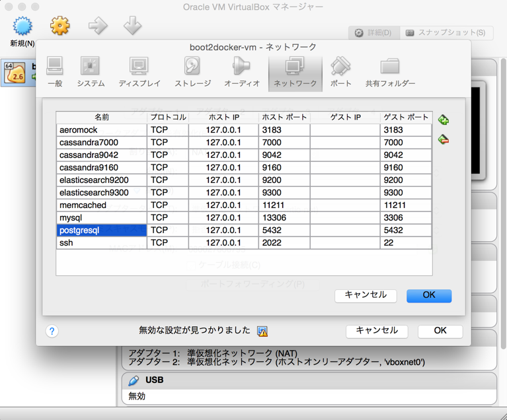Click the TCP protocol cell for memcached
The image size is (507, 420).
pos(168,205)
